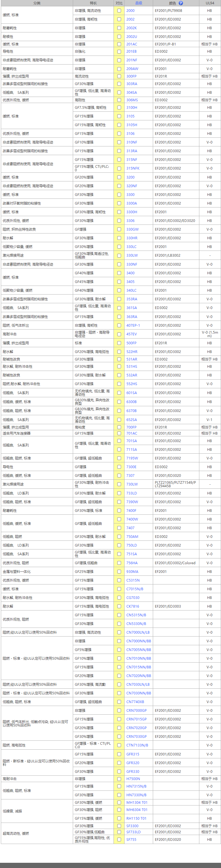Check the compare box for grade 2000
The height and width of the screenshot is (868, 221).
tap(119, 10)
